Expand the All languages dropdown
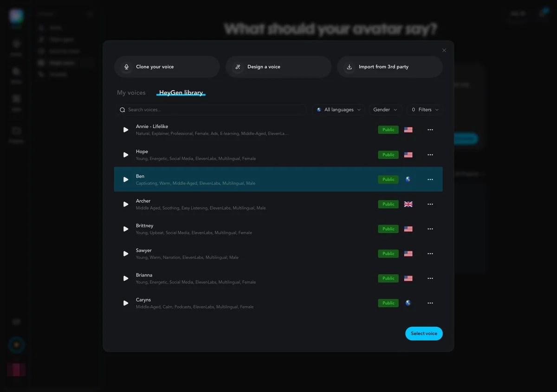 coord(338,110)
